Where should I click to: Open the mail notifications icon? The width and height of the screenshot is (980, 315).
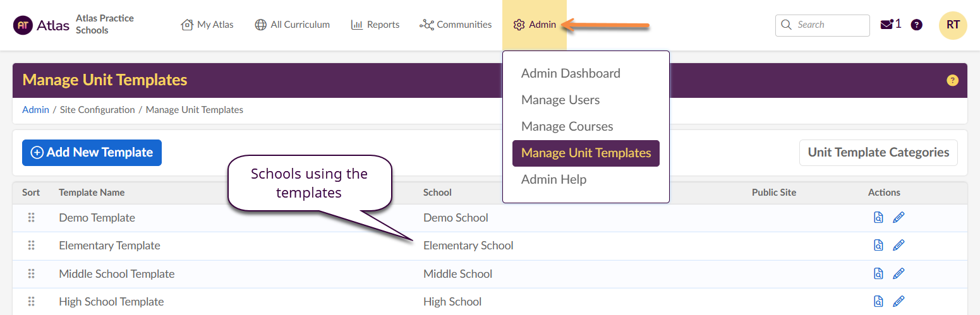click(886, 25)
